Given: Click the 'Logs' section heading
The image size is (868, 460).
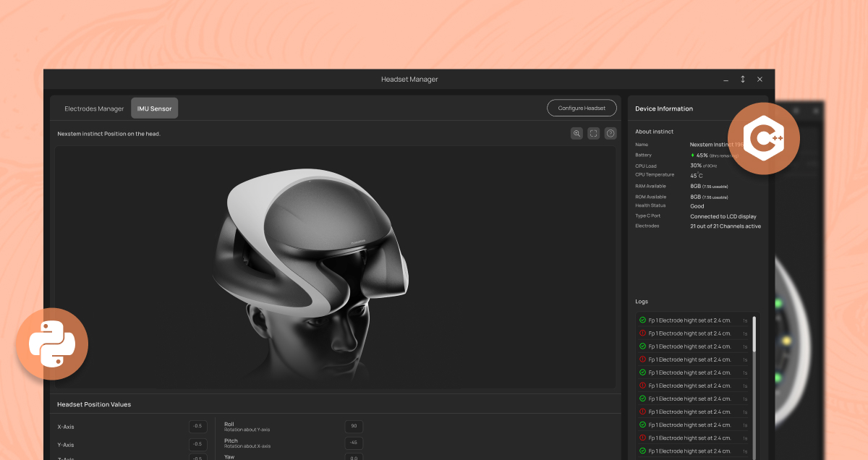Looking at the screenshot, I should point(642,302).
